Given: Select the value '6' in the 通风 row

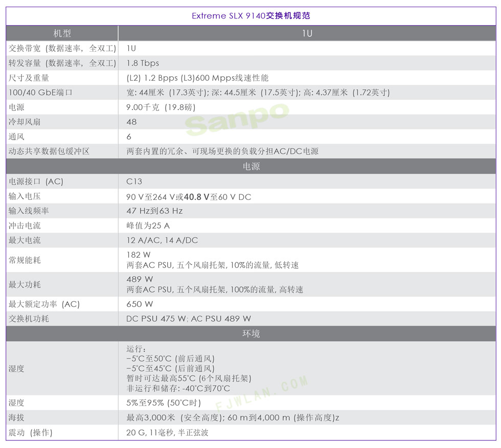Looking at the screenshot, I should 129,137.
